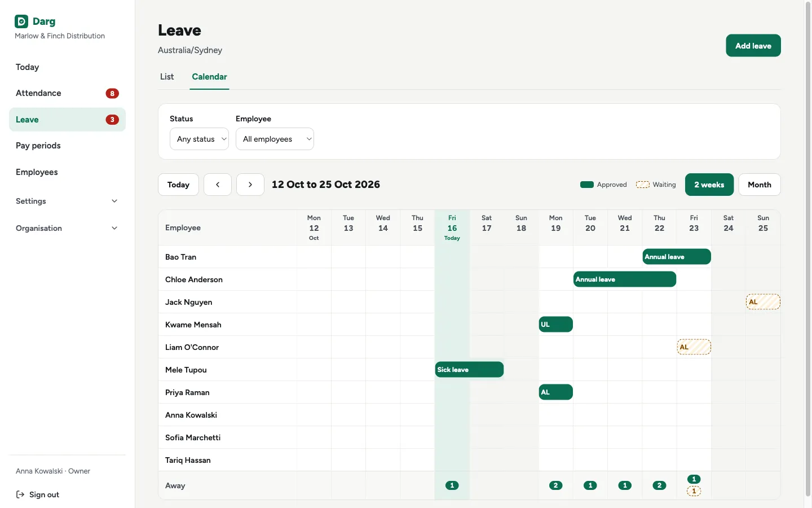Image resolution: width=812 pixels, height=508 pixels.
Task: Click the Leave badge showing 3
Action: [112, 120]
